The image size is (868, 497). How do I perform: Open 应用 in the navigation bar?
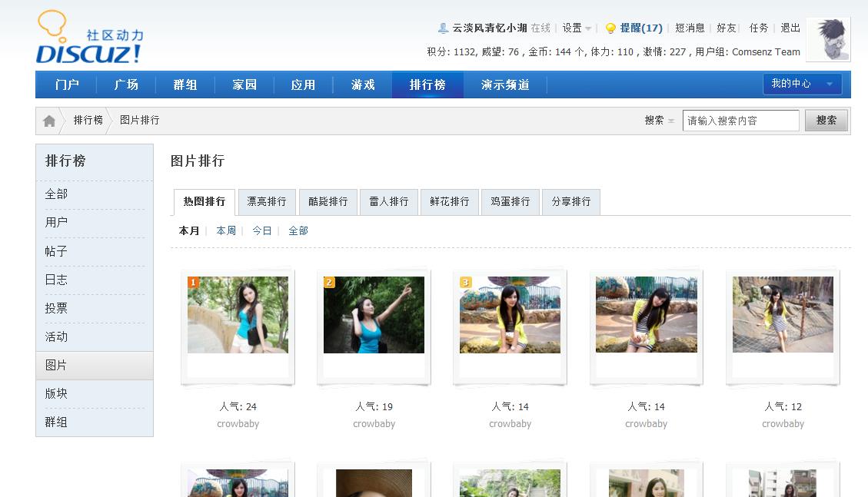coord(304,84)
